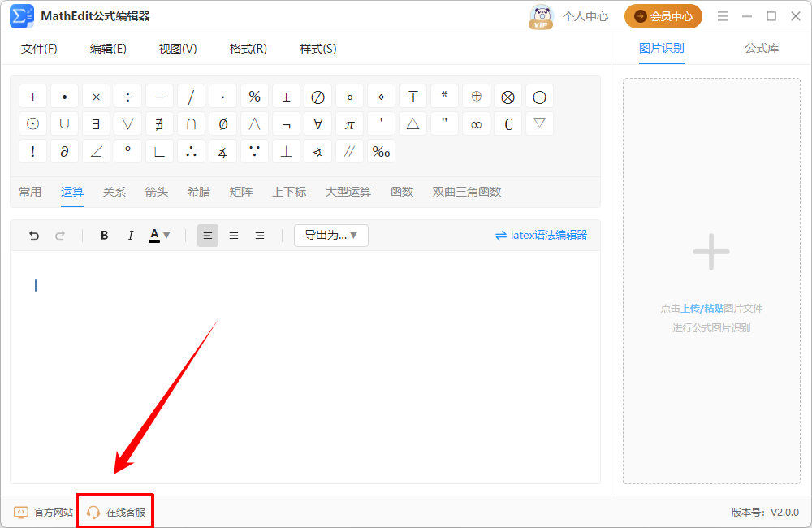Viewport: 812px width, 528px height.
Task: Open font color dropdown arrow
Action: pos(166,236)
